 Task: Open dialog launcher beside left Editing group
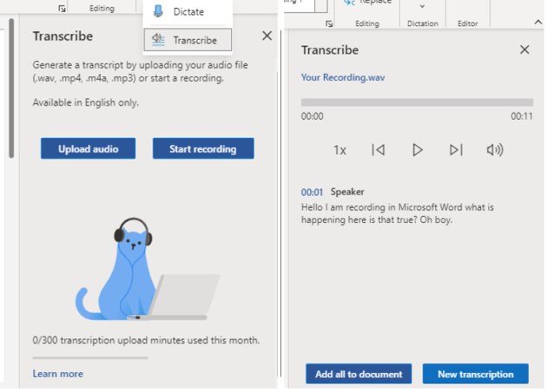click(62, 9)
